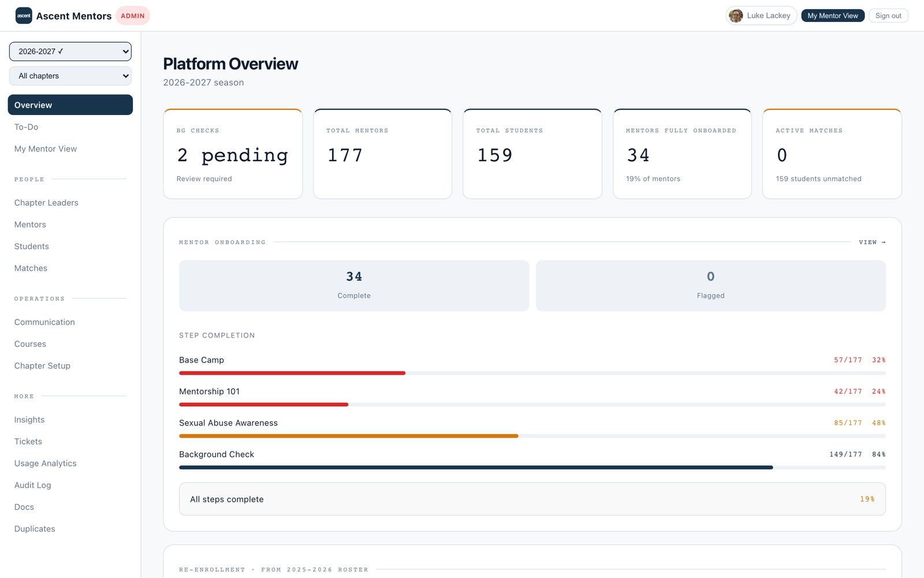
Task: Open the 2026-2027 season dropdown
Action: (x=70, y=51)
